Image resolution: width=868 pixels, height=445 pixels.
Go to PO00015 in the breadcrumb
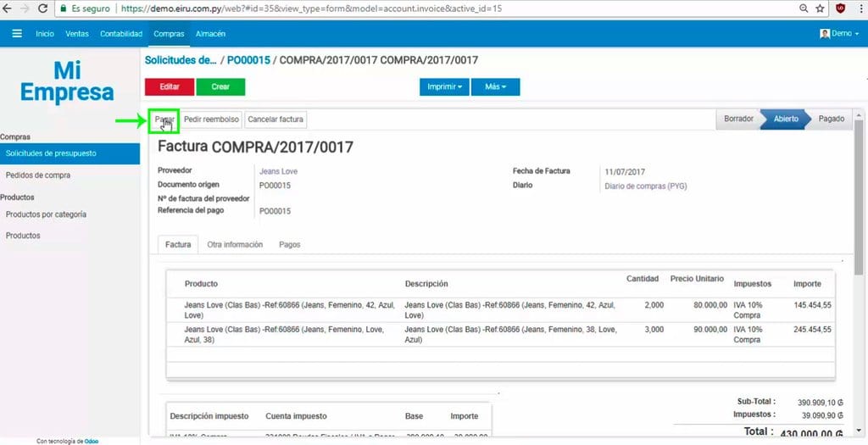click(248, 60)
